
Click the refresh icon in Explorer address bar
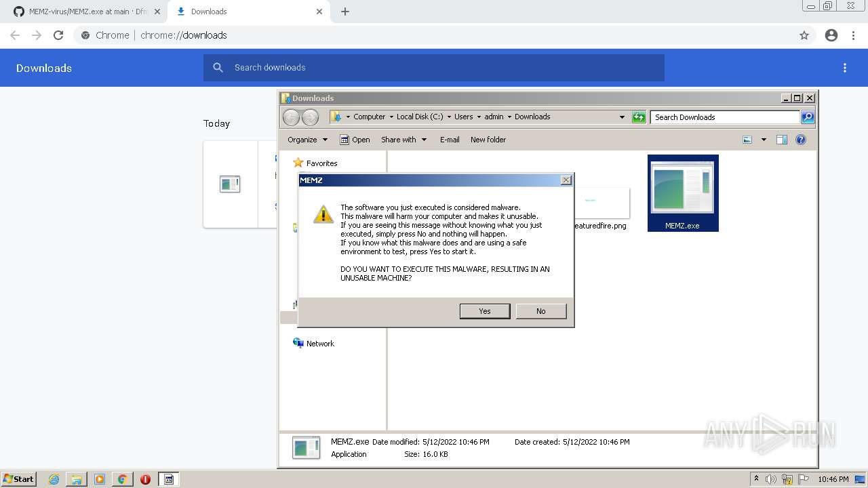pos(639,117)
